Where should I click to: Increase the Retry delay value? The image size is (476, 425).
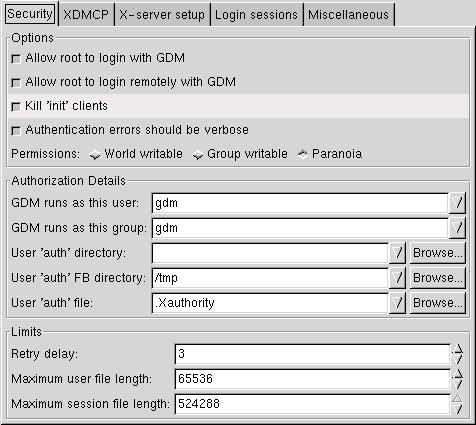458,349
